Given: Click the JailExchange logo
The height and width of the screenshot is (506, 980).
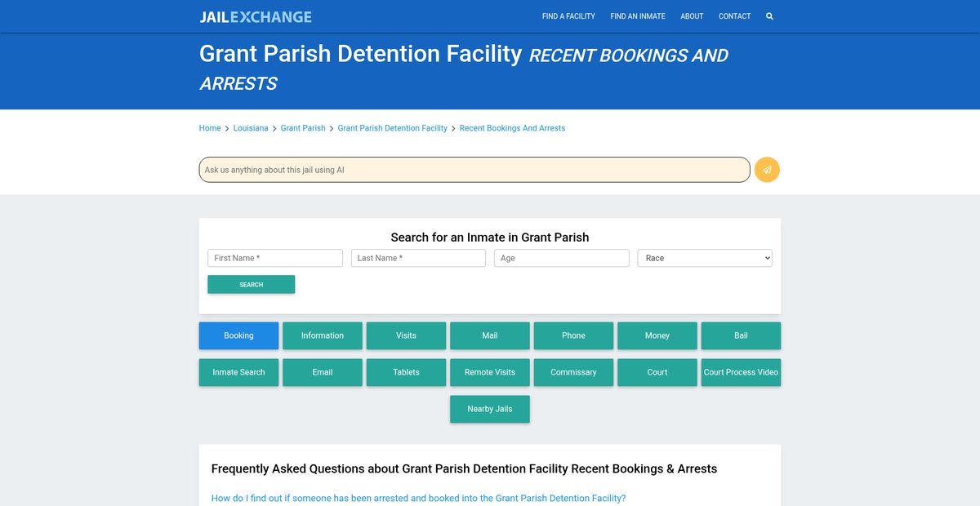Looking at the screenshot, I should [x=256, y=16].
